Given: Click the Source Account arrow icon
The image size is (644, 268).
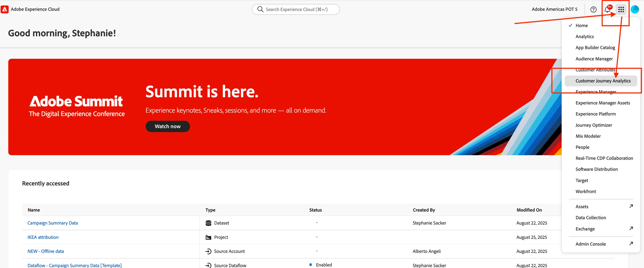Looking at the screenshot, I should coord(208,251).
